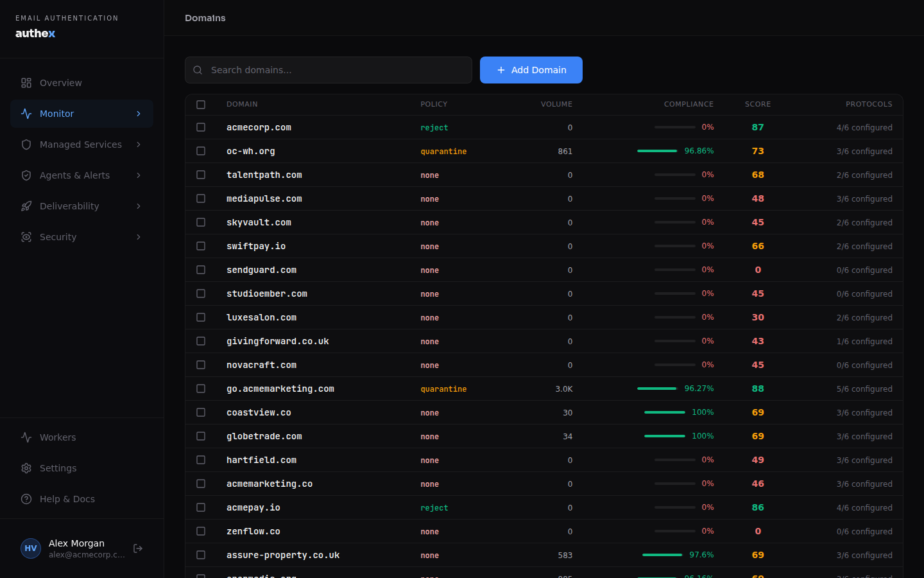Click the 3.0K volume value
Screen dimensions: 924x578
564,389
